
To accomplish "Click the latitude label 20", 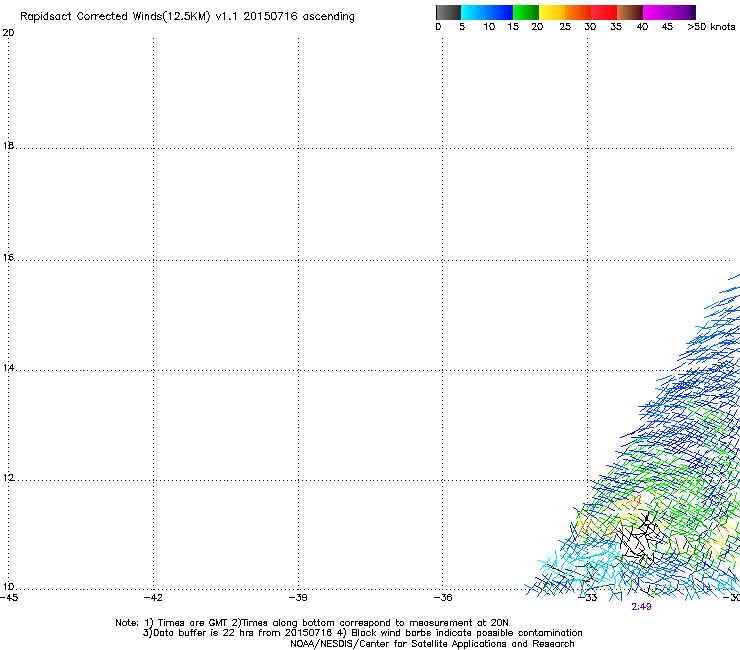I will click(x=8, y=33).
